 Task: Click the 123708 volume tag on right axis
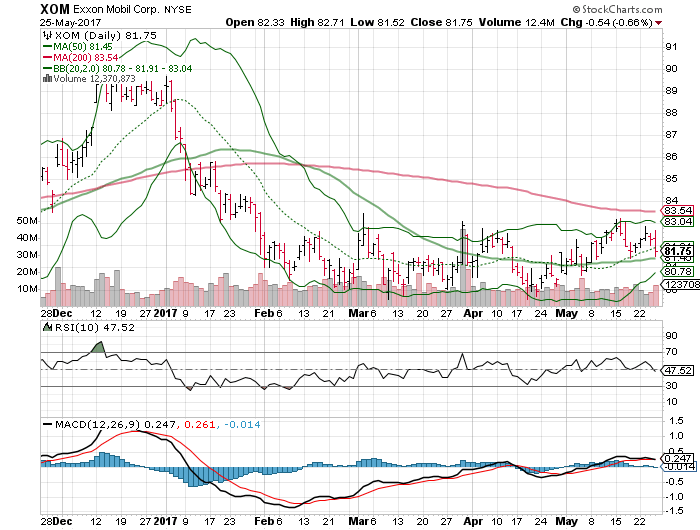coord(680,284)
